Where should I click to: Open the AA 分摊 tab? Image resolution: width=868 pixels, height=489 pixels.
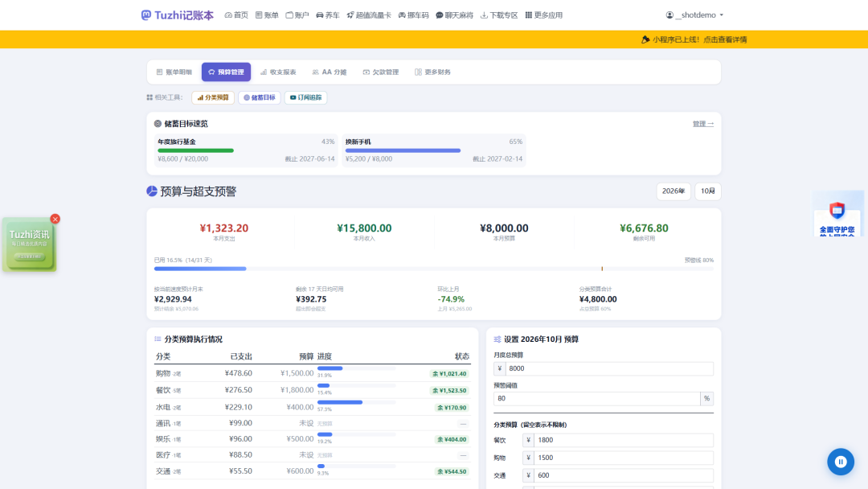click(330, 72)
